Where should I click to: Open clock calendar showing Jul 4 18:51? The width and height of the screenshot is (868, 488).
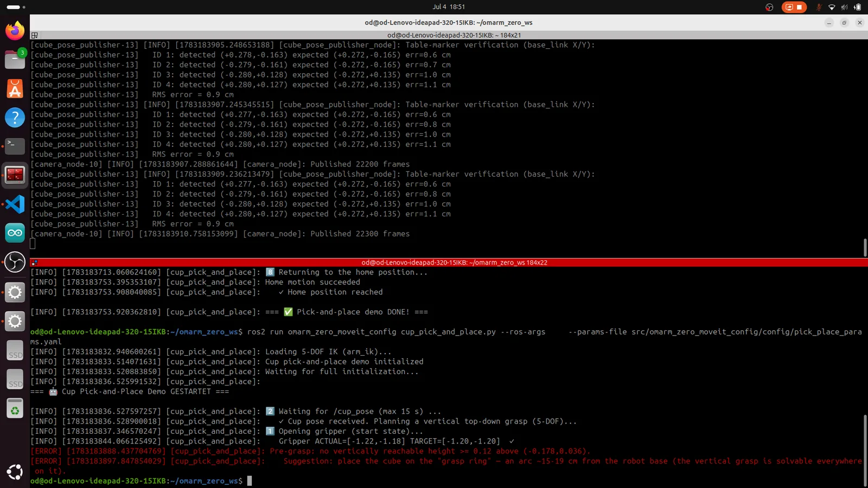tap(449, 7)
